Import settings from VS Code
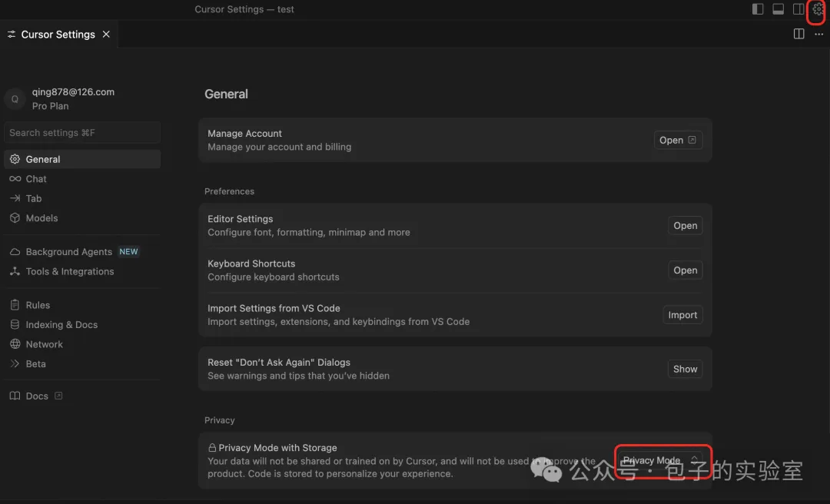The height and width of the screenshot is (504, 830). pos(682,315)
